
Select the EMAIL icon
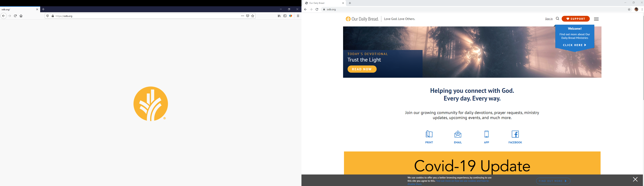click(x=458, y=135)
